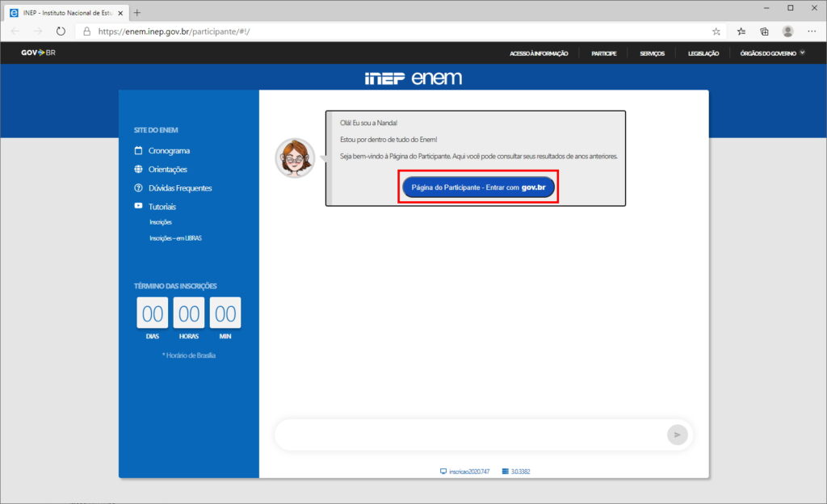Minimize the browser window

[766, 8]
